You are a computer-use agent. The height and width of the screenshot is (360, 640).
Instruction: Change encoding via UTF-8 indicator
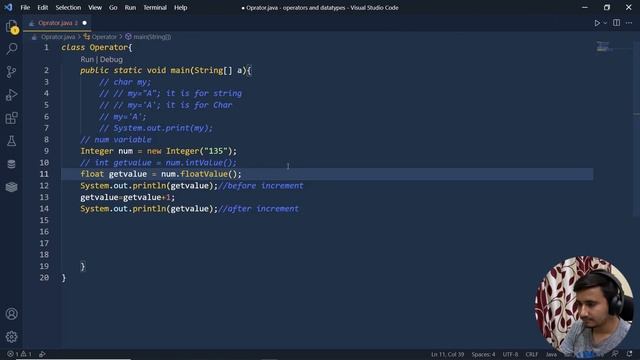510,354
